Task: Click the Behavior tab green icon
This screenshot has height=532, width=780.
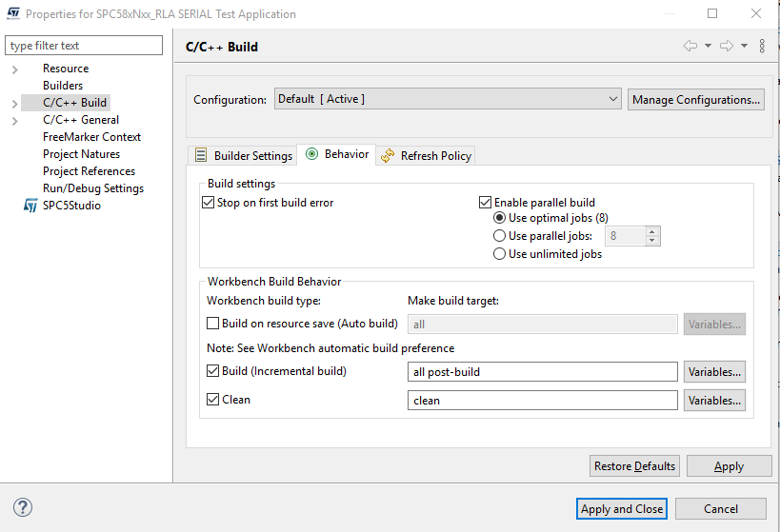Action: point(311,153)
